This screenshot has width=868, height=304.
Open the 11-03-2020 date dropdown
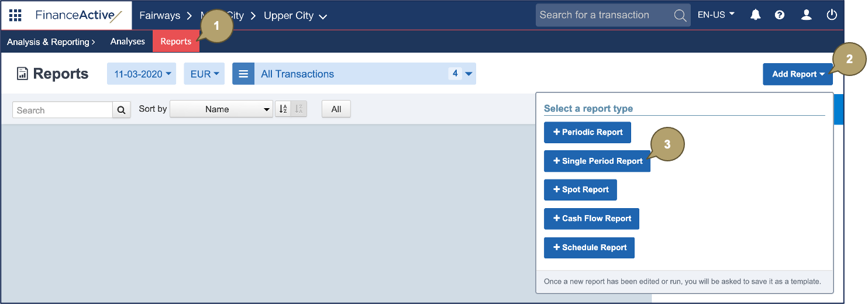tap(142, 74)
